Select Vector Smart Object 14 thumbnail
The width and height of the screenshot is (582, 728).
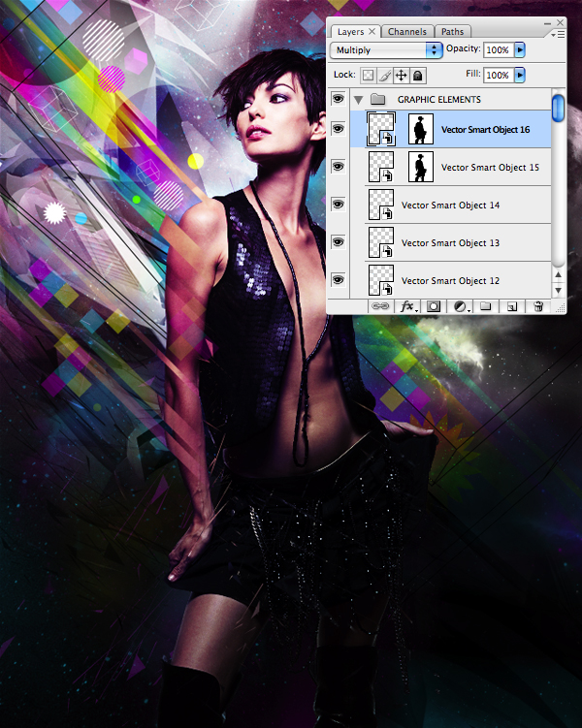[381, 205]
